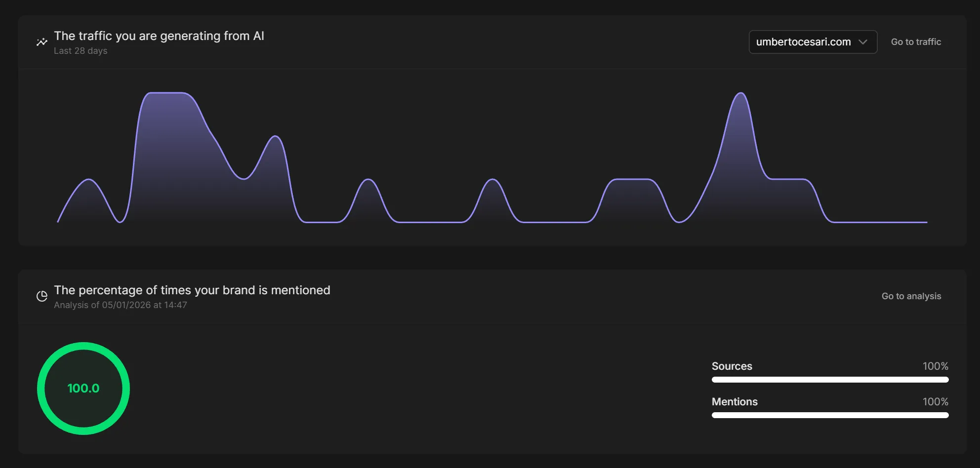Click the Sources 100% value
Screen dimensions: 980x468
point(935,366)
